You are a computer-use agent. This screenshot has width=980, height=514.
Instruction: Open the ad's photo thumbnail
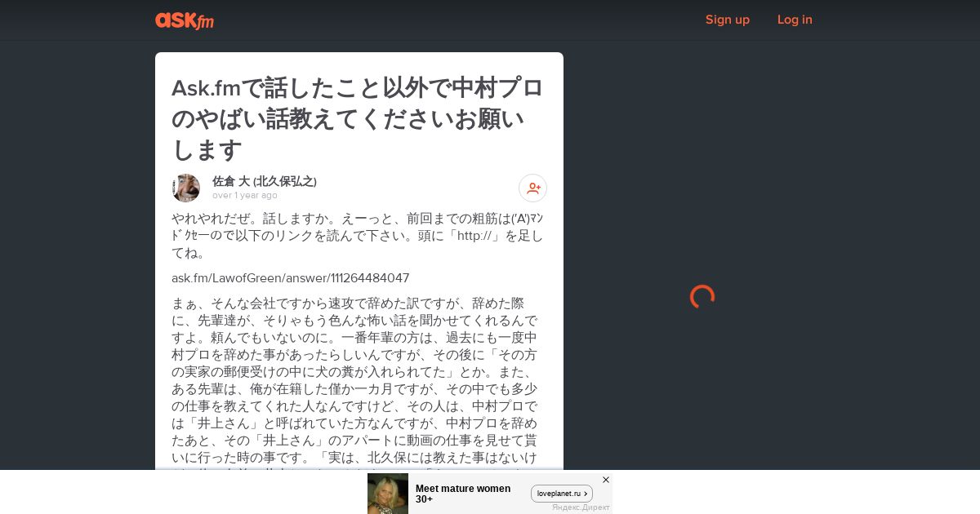pyautogui.click(x=388, y=494)
